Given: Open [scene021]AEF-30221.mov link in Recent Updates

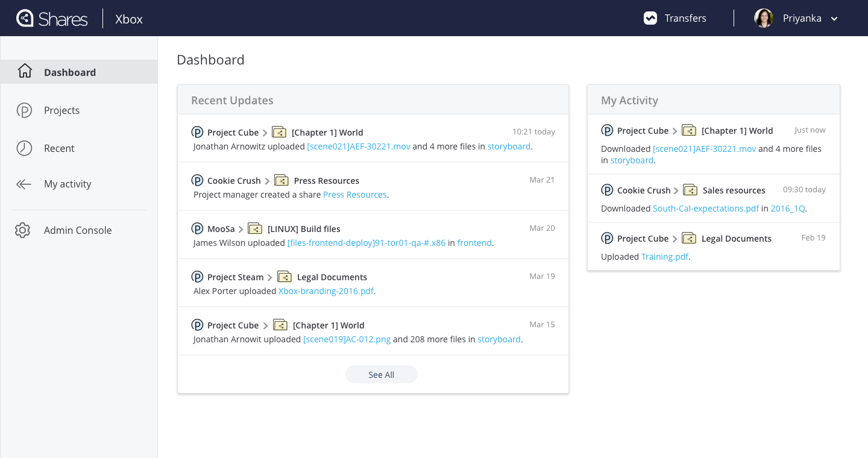Looking at the screenshot, I should pos(359,146).
